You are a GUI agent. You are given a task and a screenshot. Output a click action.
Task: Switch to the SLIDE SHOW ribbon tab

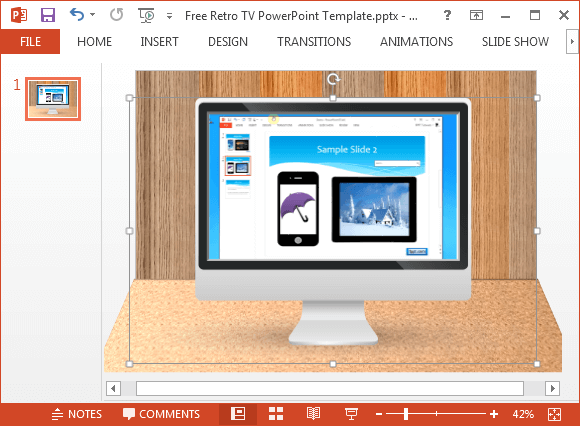(x=515, y=41)
